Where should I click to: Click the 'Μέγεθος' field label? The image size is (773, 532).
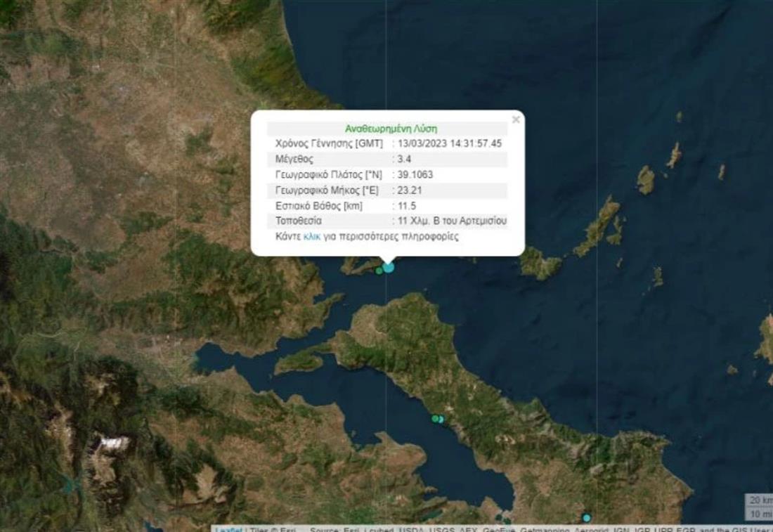[x=294, y=159]
